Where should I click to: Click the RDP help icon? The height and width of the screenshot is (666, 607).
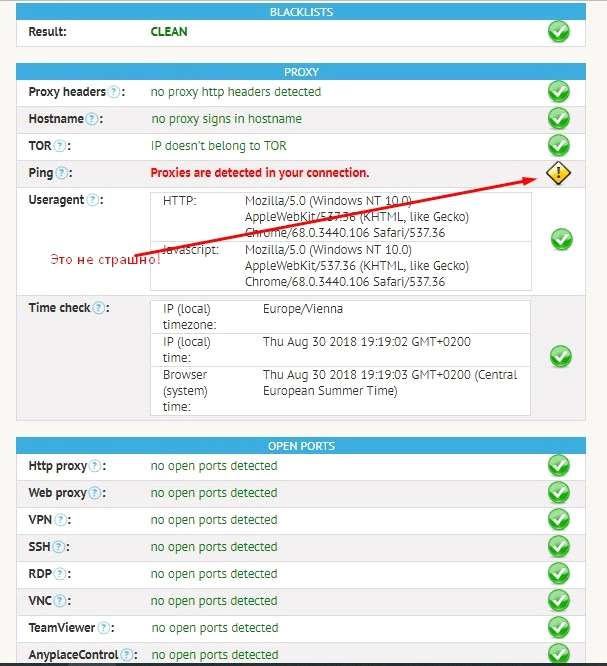[61, 574]
